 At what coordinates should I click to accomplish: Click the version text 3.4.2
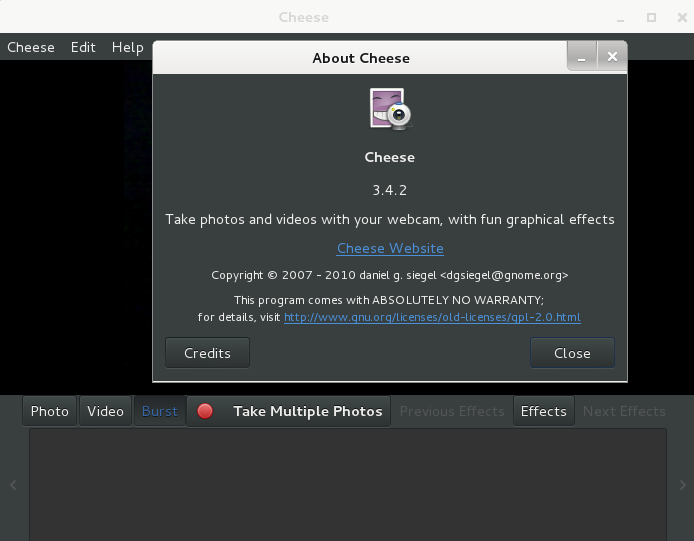[389, 190]
